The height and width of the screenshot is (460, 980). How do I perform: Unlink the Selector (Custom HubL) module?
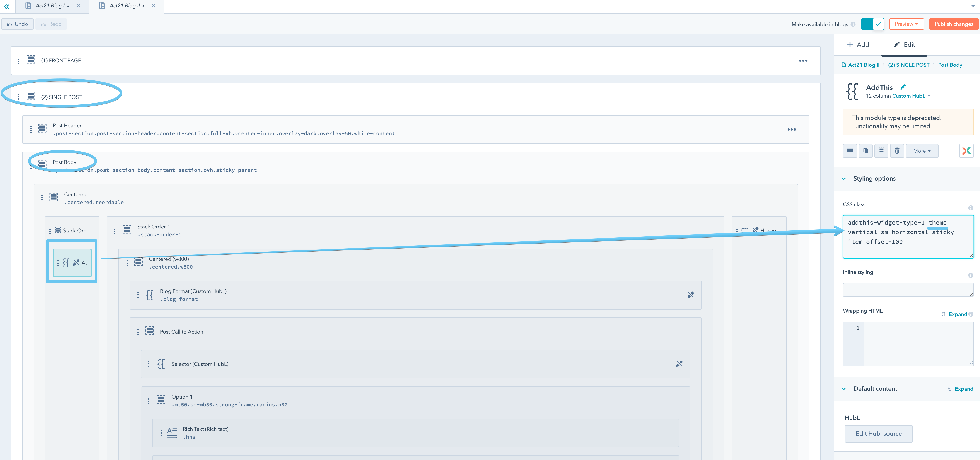pos(680,363)
